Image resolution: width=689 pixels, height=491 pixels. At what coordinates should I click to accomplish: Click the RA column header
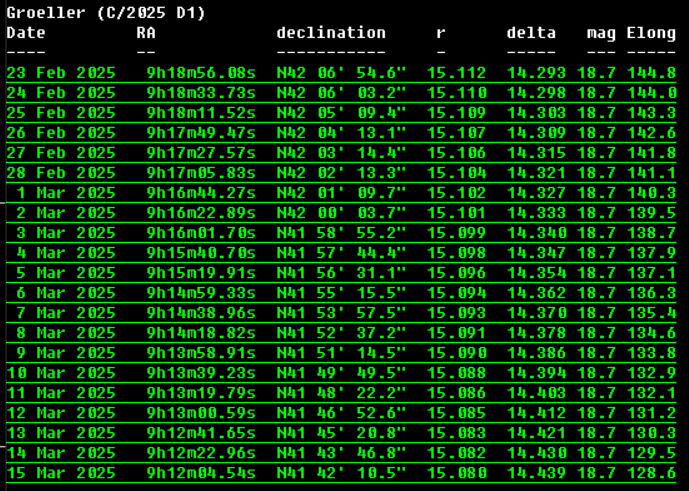point(146,33)
